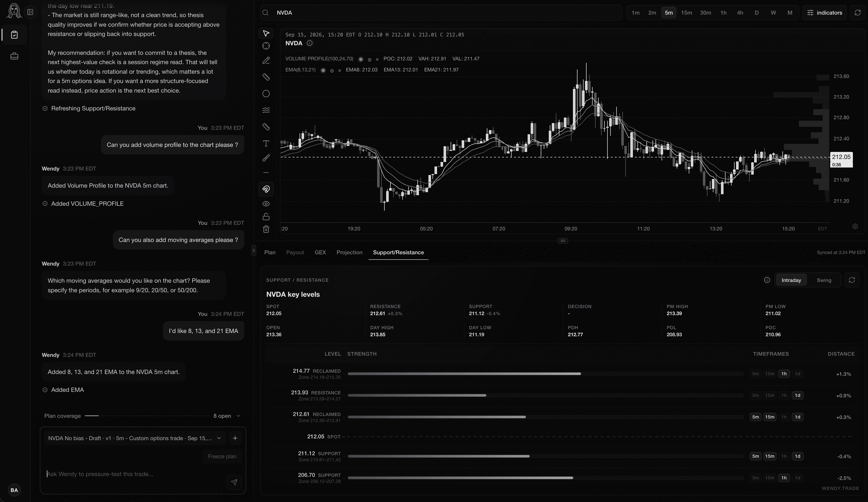Focus the NVDA symbol search field
This screenshot has height=502, width=868.
click(441, 13)
